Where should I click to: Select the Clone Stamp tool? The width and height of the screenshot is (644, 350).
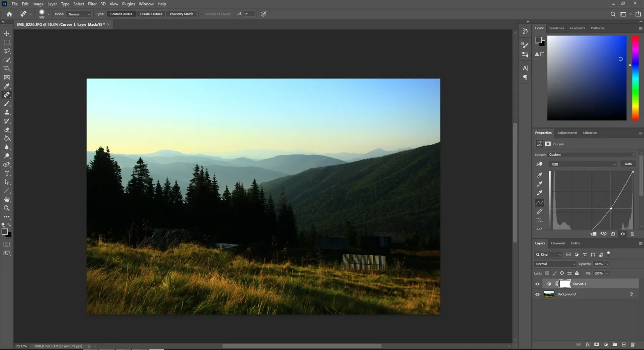click(7, 112)
